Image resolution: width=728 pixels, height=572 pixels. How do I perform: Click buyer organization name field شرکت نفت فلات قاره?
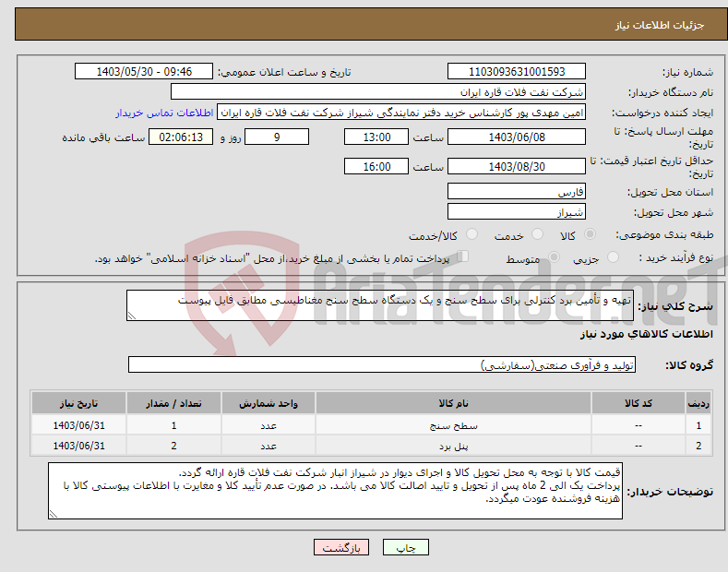click(378, 91)
